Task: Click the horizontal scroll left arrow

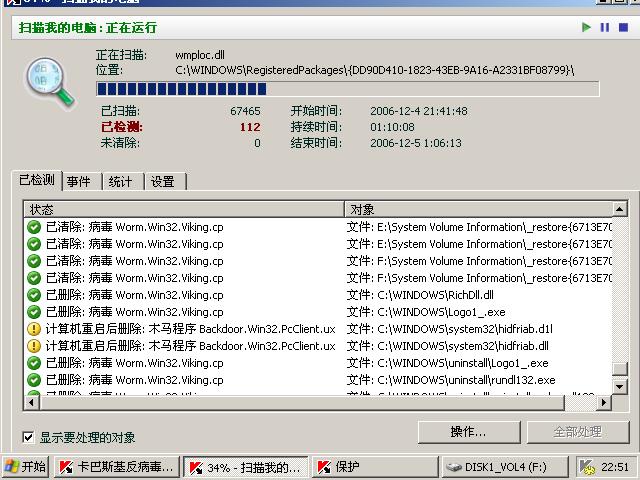Action: (x=32, y=402)
